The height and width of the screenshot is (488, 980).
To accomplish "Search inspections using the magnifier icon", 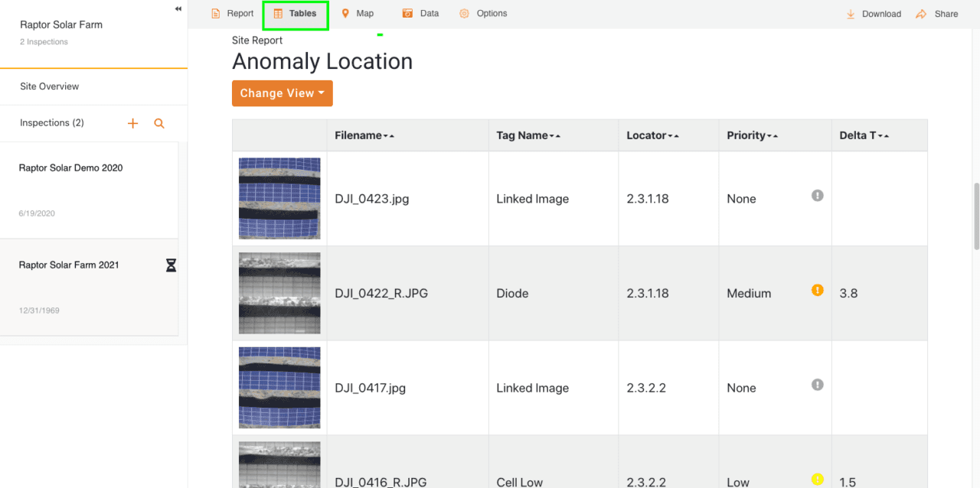I will 159,123.
